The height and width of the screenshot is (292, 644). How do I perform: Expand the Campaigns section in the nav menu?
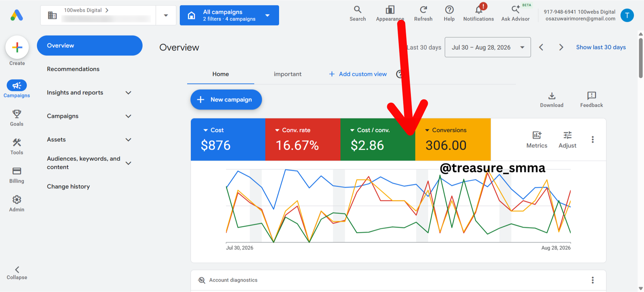pyautogui.click(x=128, y=116)
